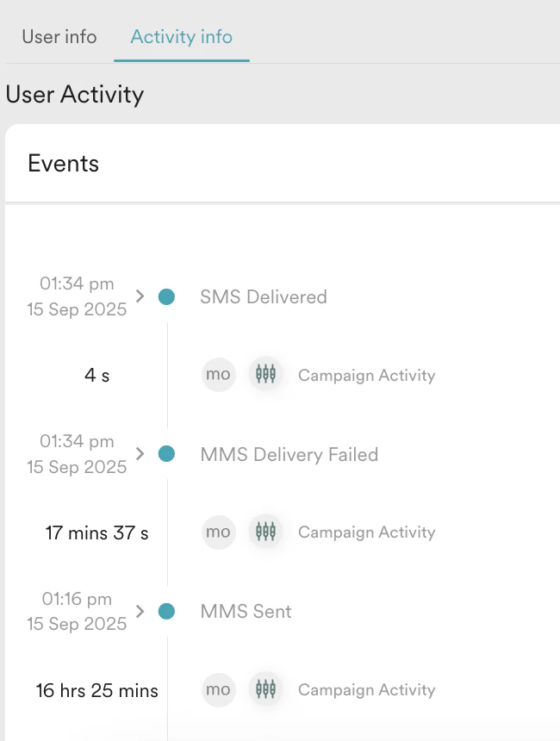Select the mo channel badge under SMS Delivered
This screenshot has width=560, height=741.
point(218,374)
